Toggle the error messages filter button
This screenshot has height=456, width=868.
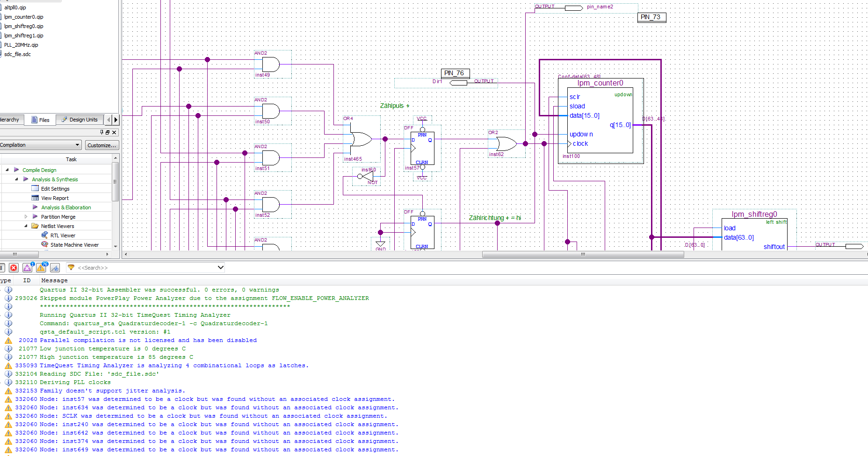pos(14,268)
